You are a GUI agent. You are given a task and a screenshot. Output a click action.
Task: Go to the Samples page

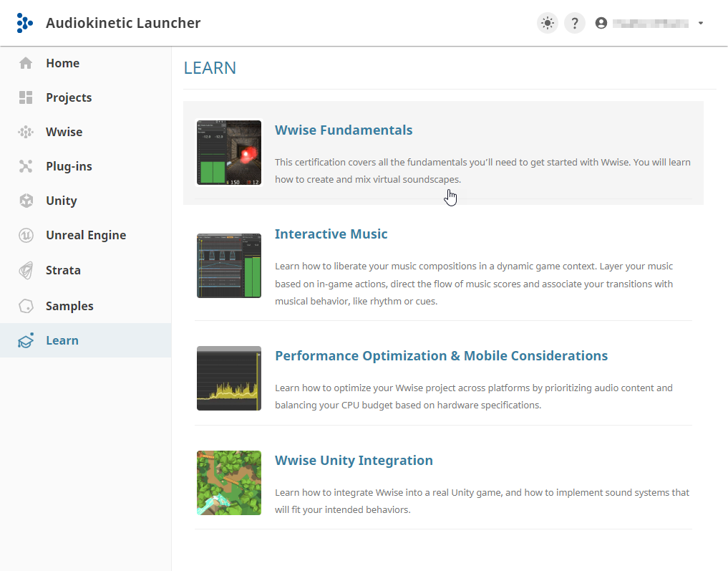[x=69, y=306]
